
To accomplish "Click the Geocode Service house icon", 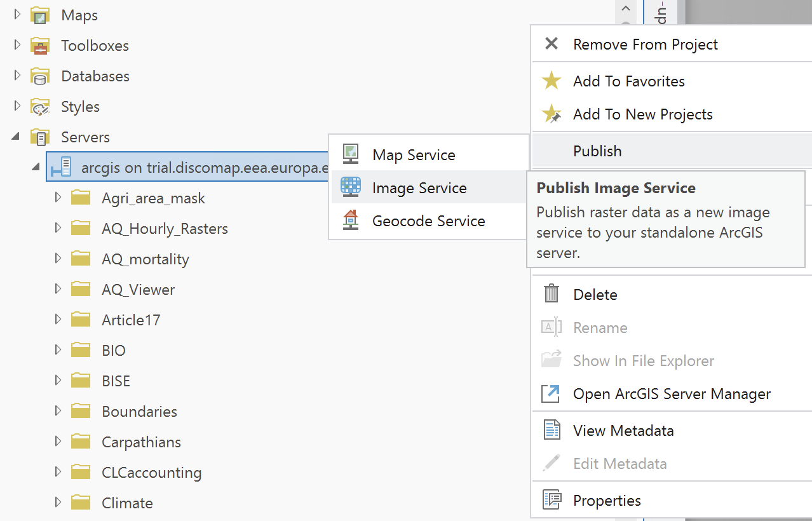I will coord(351,220).
